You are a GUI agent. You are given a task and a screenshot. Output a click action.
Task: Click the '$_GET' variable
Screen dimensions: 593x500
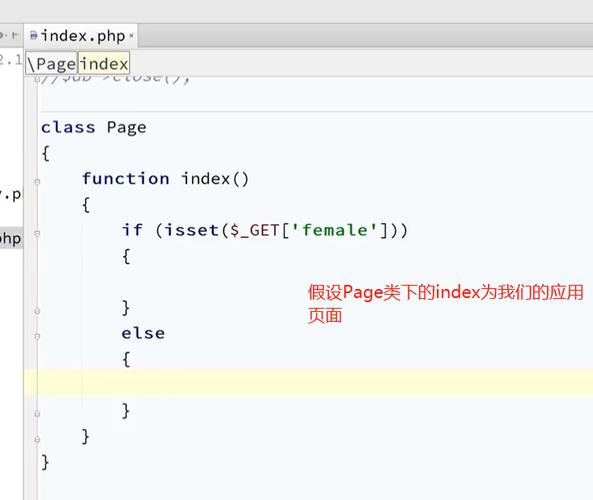point(255,230)
